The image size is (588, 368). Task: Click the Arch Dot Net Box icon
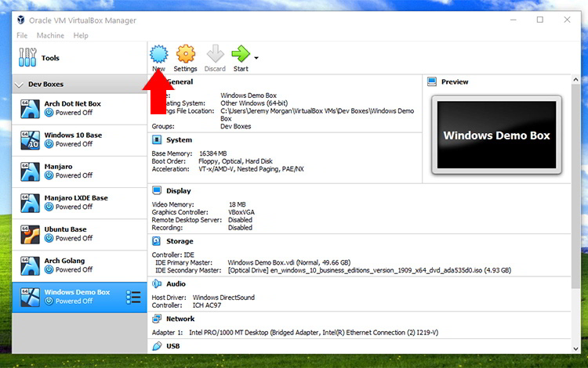[30, 109]
